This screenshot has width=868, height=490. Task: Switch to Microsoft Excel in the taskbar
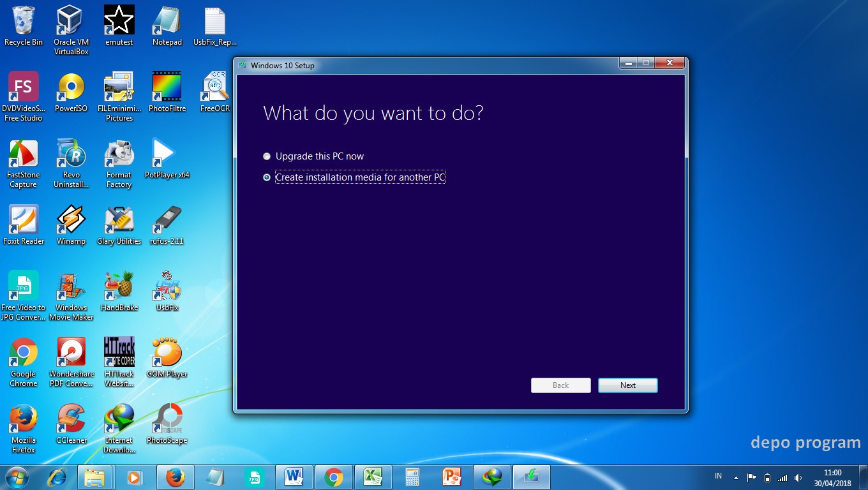(373, 477)
